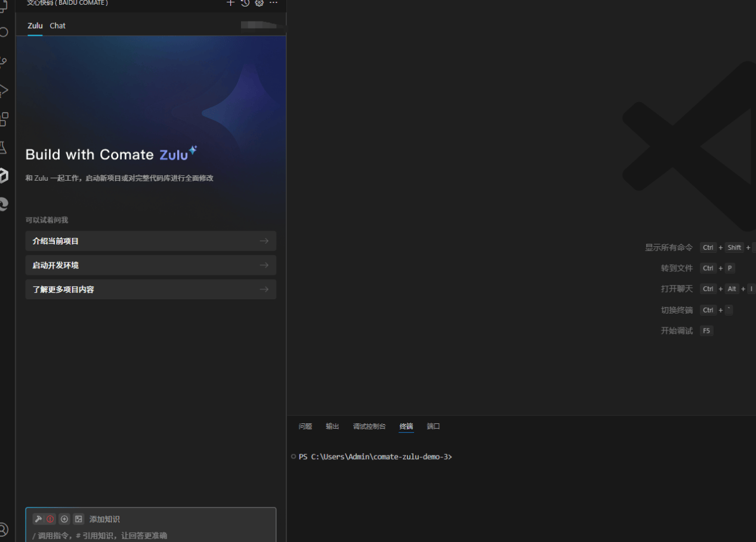
Task: Open the Testing flask icon in activity bar
Action: pyautogui.click(x=4, y=147)
